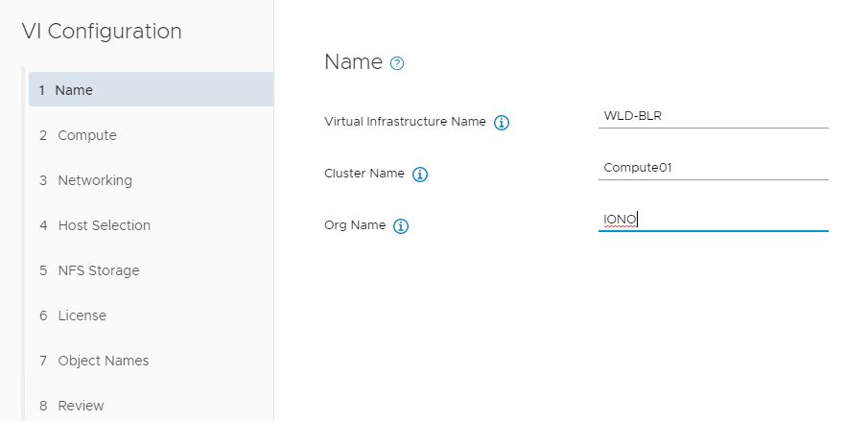The height and width of the screenshot is (421, 868).
Task: Click the Org Name label text
Action: click(x=355, y=225)
